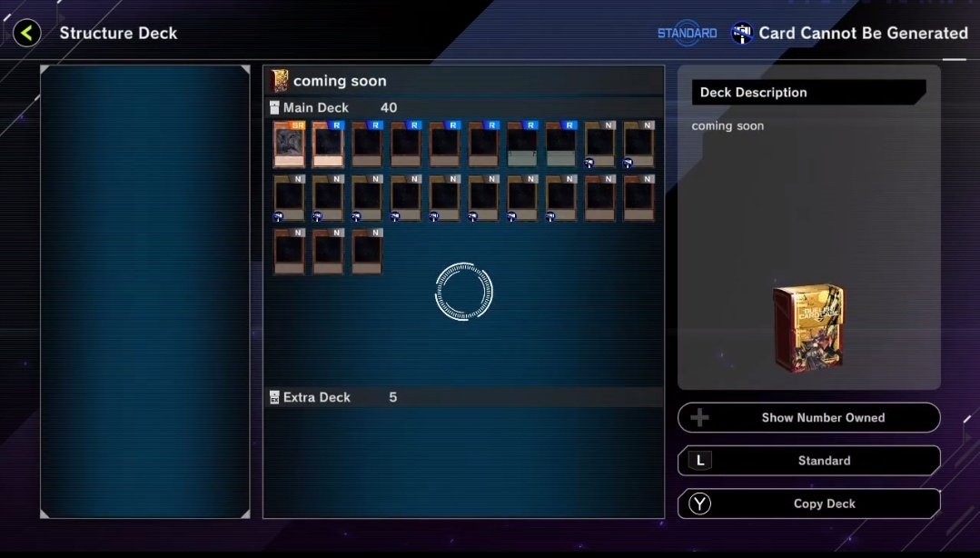
Task: Click the Card Cannot Be Generated label
Action: 863,33
